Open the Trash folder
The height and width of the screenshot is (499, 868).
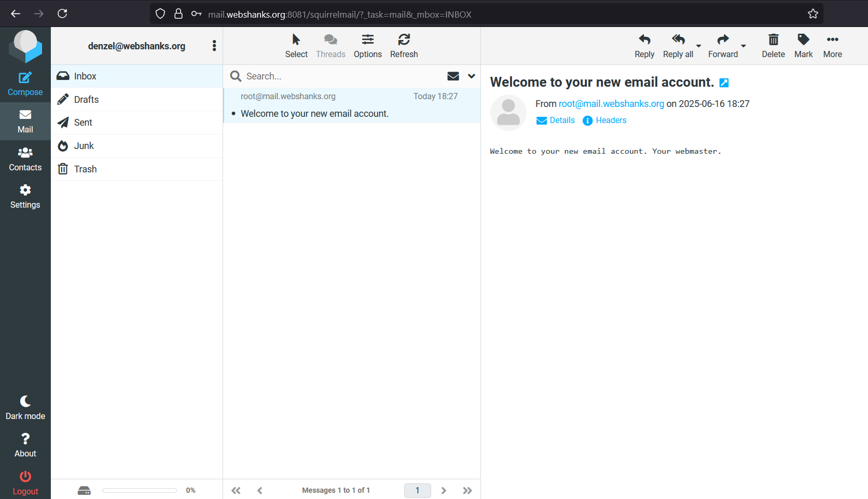(x=137, y=169)
